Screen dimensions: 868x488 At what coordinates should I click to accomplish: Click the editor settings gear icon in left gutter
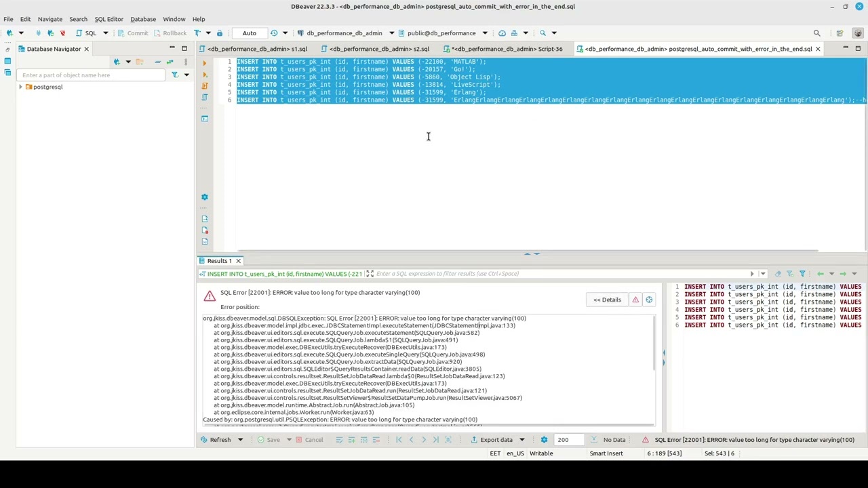204,197
